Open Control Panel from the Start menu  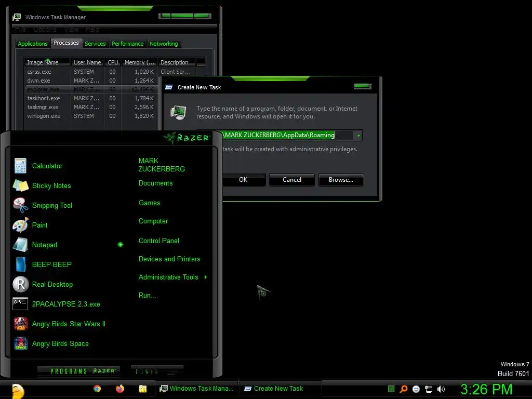159,241
